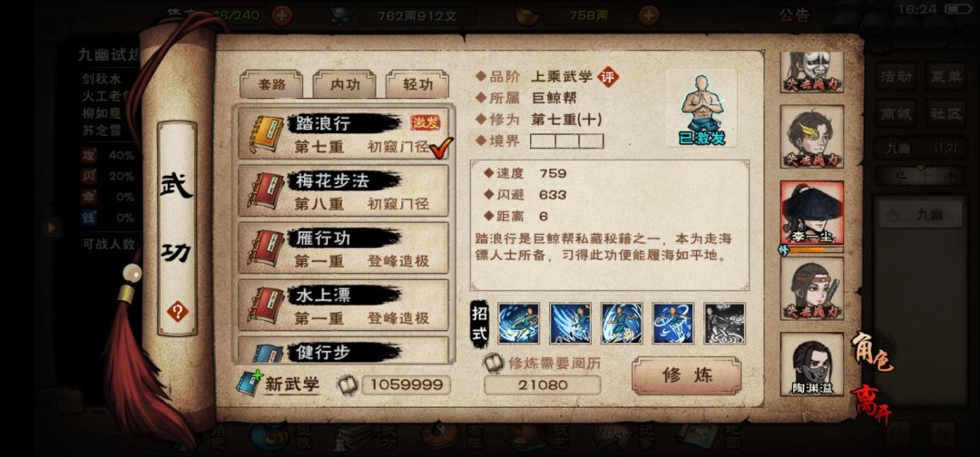Tap the greyed-out locked fifth move icon
The image size is (980, 457).
pyautogui.click(x=724, y=324)
